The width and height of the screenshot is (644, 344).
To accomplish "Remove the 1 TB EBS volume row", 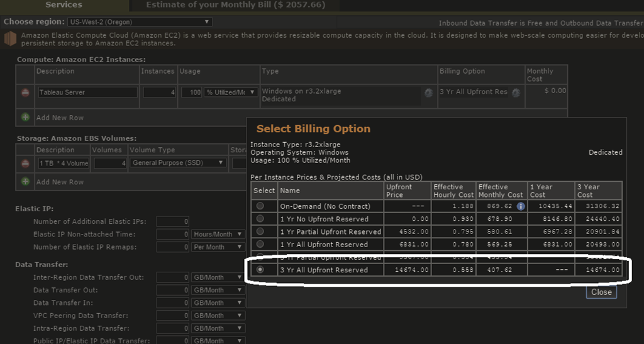I will [25, 164].
